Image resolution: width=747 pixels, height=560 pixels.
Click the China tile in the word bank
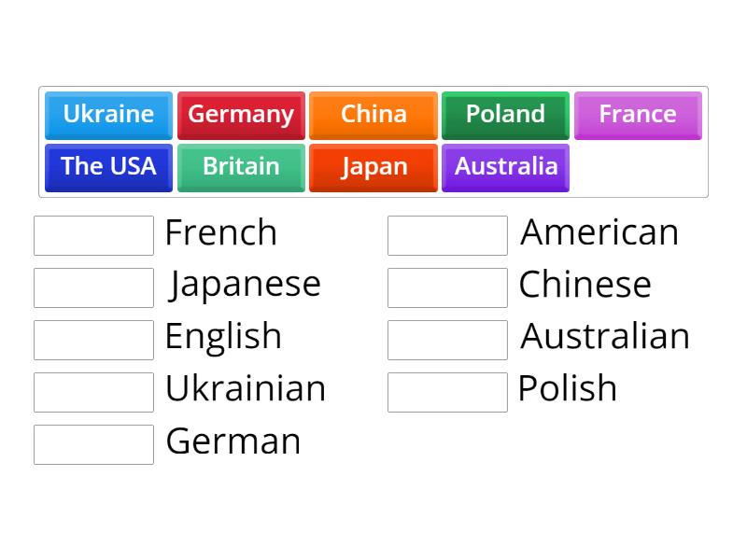[373, 115]
